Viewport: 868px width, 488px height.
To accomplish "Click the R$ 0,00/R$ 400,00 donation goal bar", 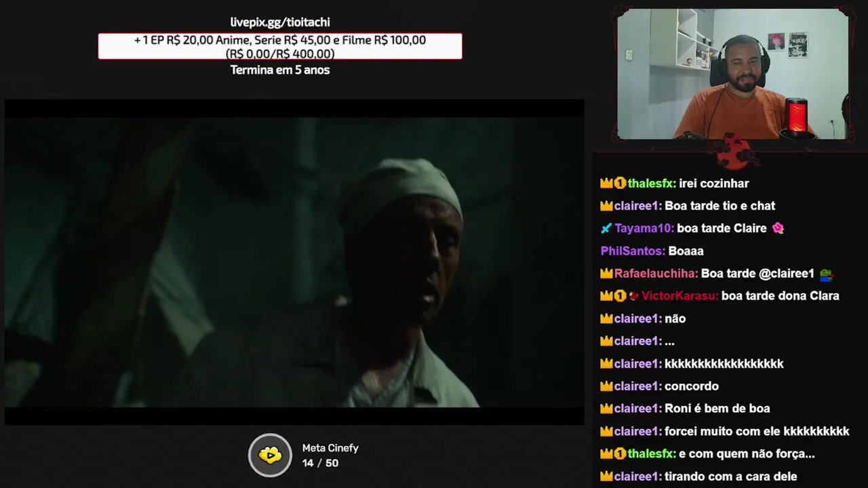I will [x=280, y=47].
